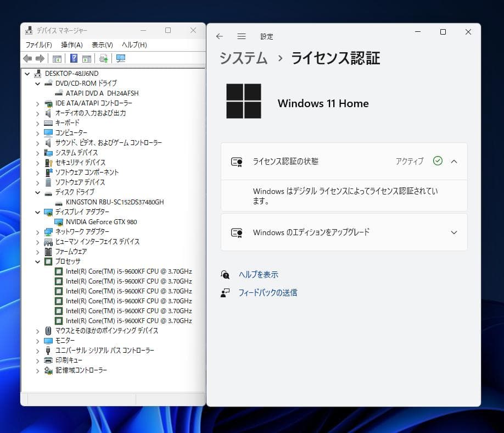Toggle the console tree pane icon
The image size is (504, 433).
[57, 59]
